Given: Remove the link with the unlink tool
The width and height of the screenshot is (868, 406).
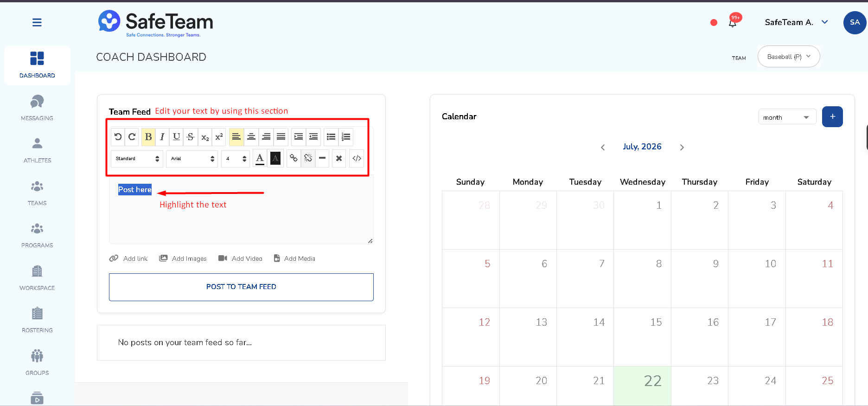Looking at the screenshot, I should [308, 158].
